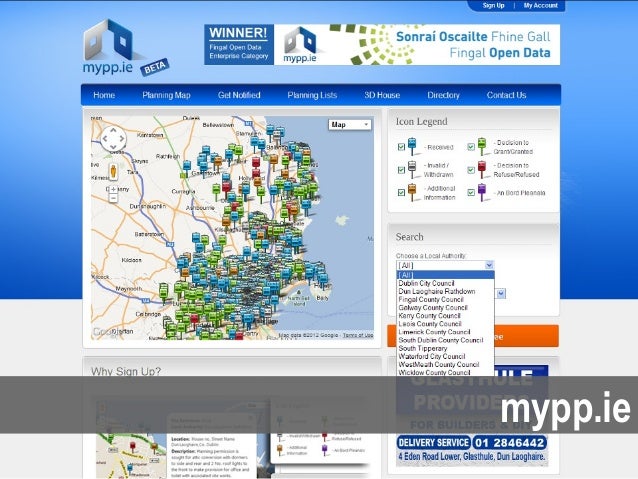Select South Tipperary option
The width and height of the screenshot is (638, 479).
446,348
